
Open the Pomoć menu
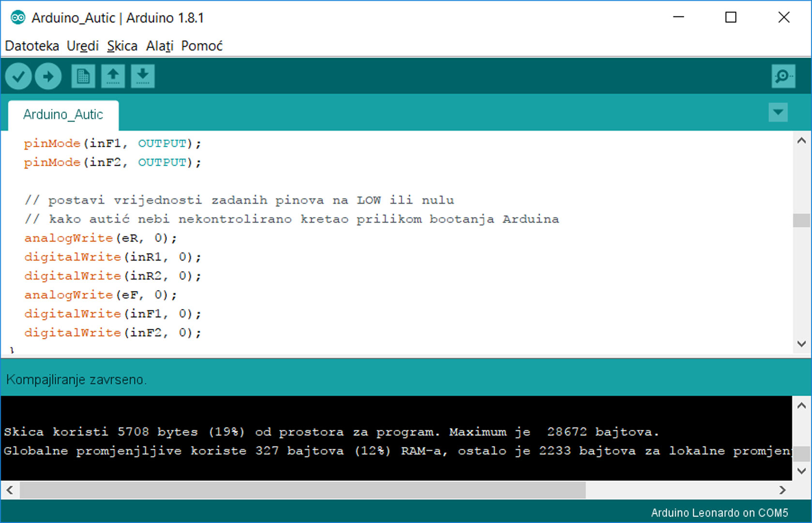tap(202, 46)
